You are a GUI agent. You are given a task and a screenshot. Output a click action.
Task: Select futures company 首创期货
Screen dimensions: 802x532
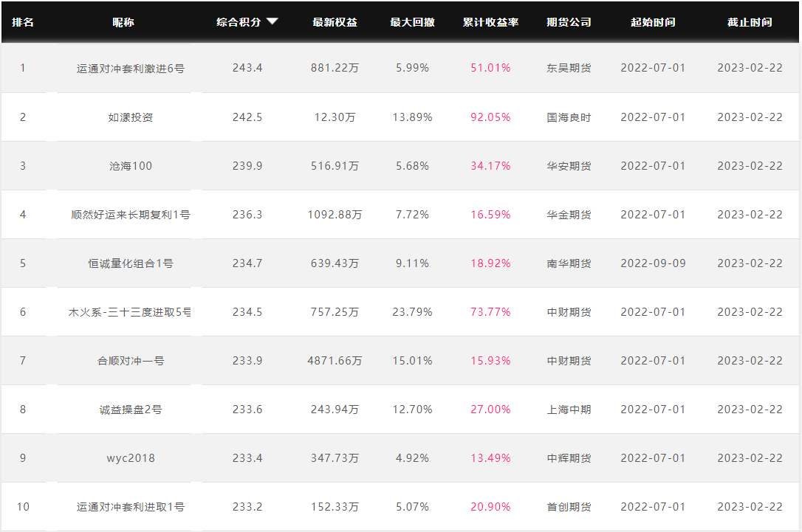coord(569,507)
